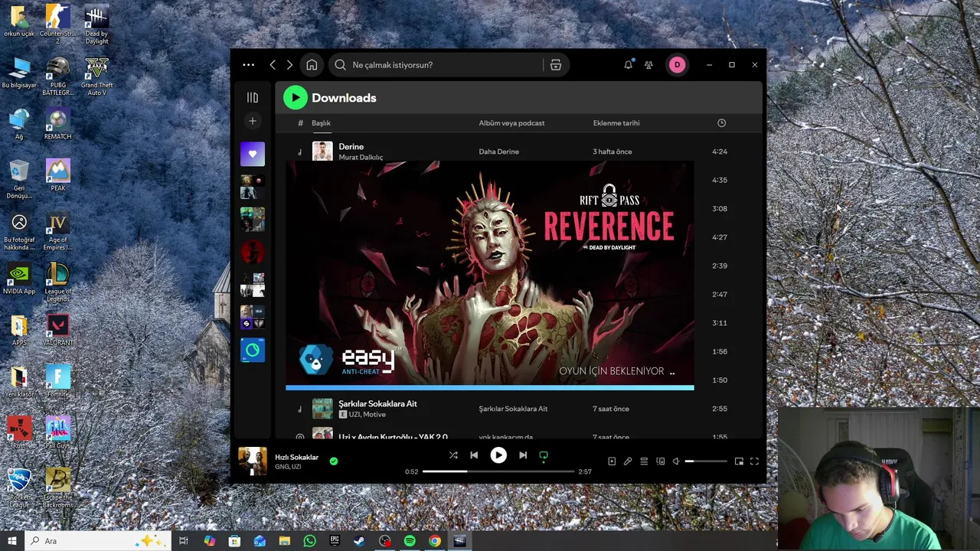Open the pink D profile menu
The image size is (980, 551).
[x=677, y=65]
